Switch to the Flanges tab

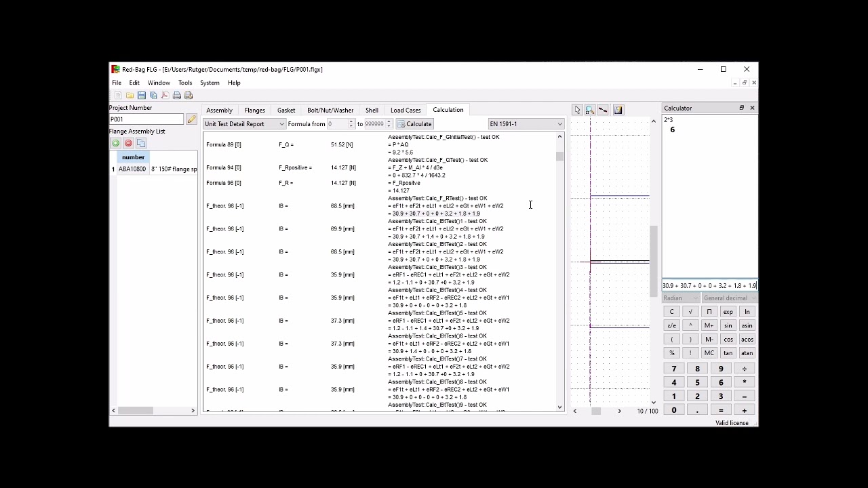pos(255,110)
